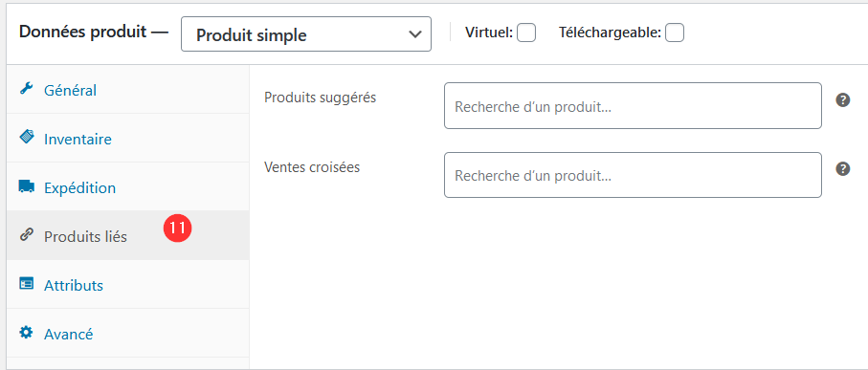
Task: Click the list icon beside Attributs
Action: click(26, 284)
